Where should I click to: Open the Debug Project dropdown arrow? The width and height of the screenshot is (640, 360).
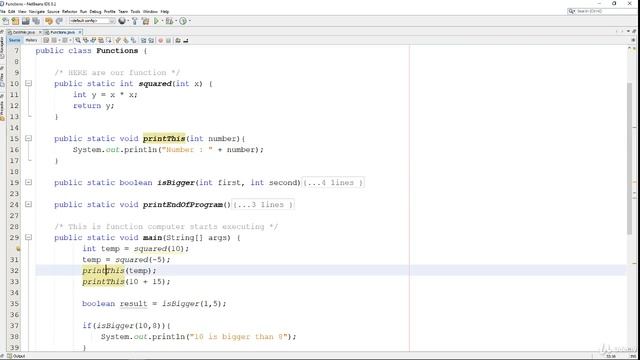tap(176, 21)
